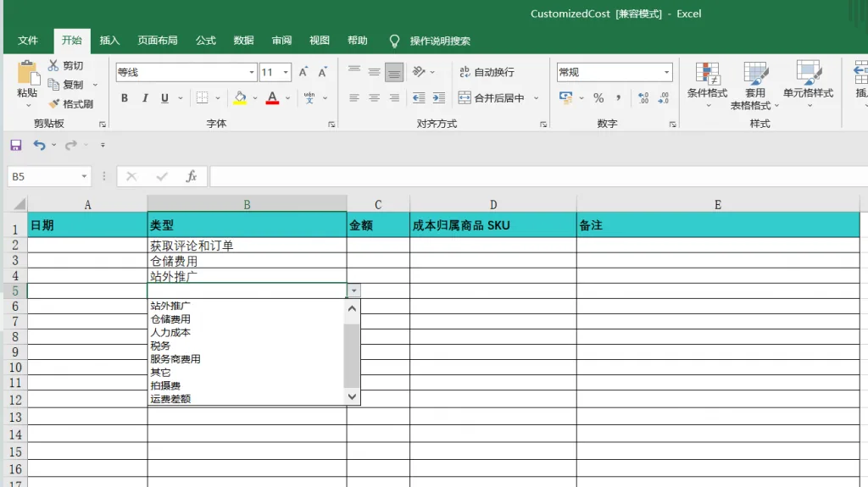Decrease indent
Screen dimensions: 868x487
click(x=419, y=98)
